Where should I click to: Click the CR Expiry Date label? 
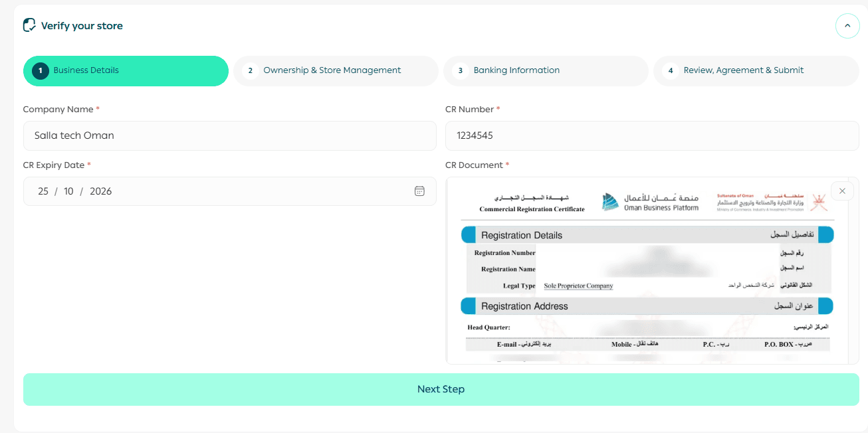tap(54, 165)
